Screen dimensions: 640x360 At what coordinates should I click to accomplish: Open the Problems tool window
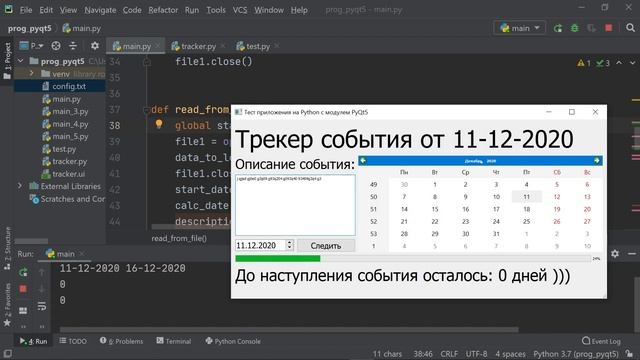point(122,341)
